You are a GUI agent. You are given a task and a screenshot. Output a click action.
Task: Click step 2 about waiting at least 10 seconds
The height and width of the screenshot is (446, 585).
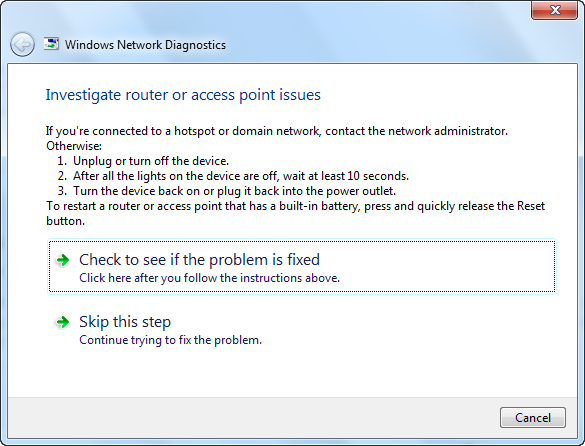233,176
